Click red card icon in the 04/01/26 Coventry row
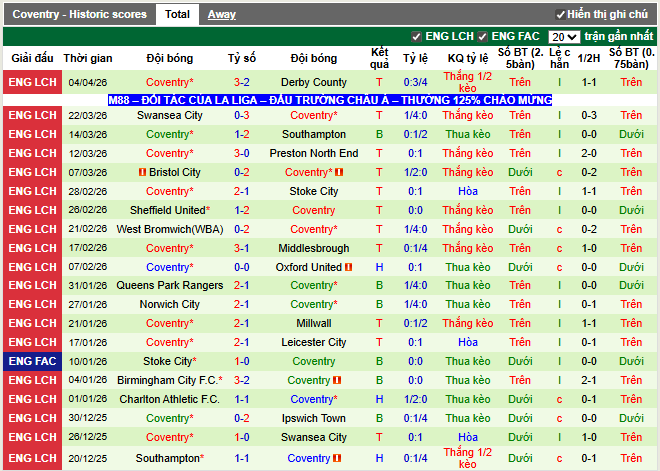Viewport: 660px width, 471px height. [338, 380]
